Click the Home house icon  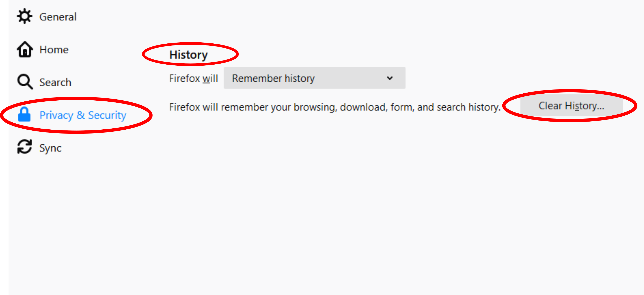point(25,49)
